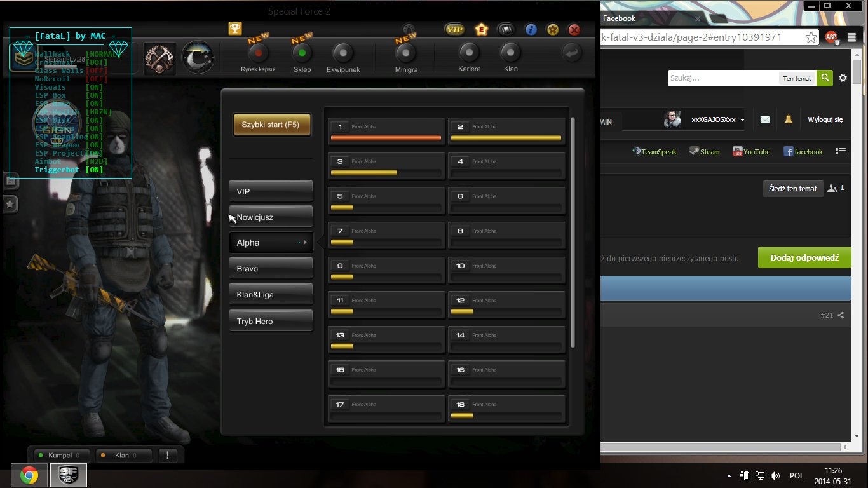Click the crescent moon emblem
The image size is (868, 488).
coord(198,57)
